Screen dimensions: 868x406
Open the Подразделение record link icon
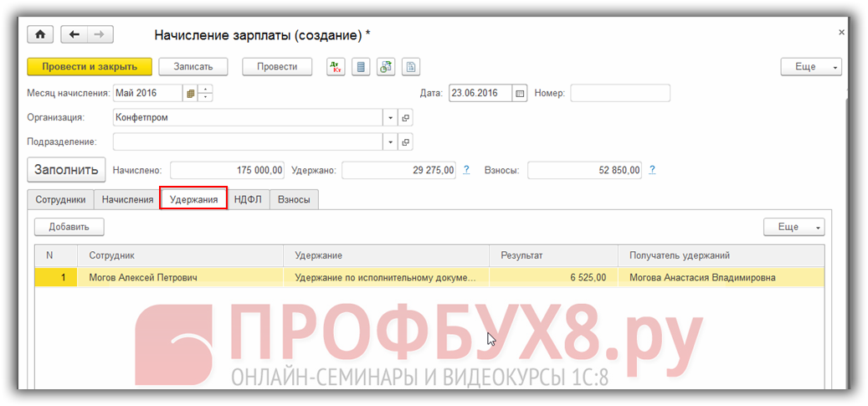coord(406,142)
